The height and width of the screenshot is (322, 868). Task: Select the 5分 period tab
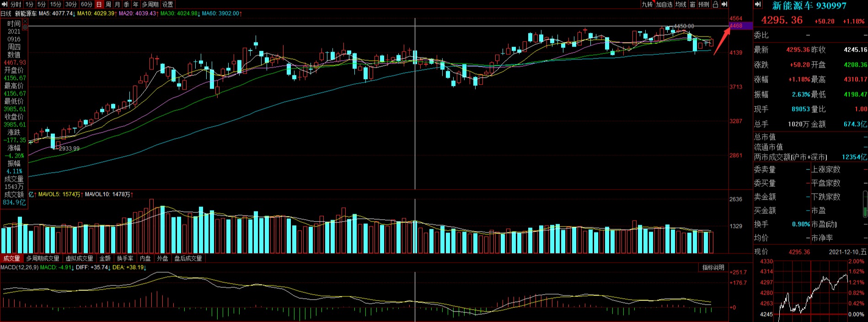point(42,4)
